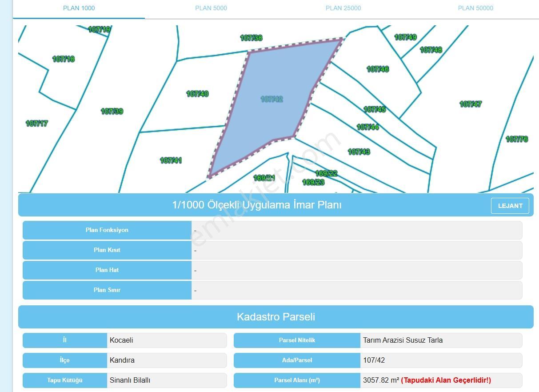Screen dimensions: 539x392
Task: Select the PLAN 25000 tab
Action: [343, 8]
